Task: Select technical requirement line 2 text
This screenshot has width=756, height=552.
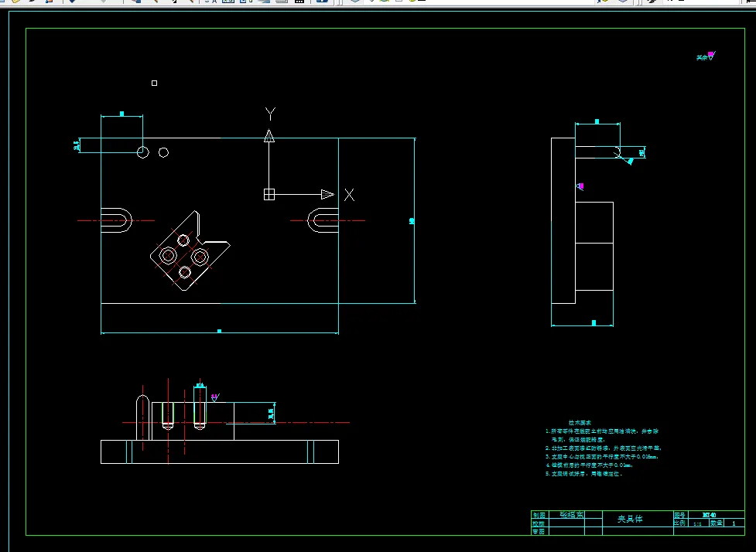Action: click(x=604, y=448)
